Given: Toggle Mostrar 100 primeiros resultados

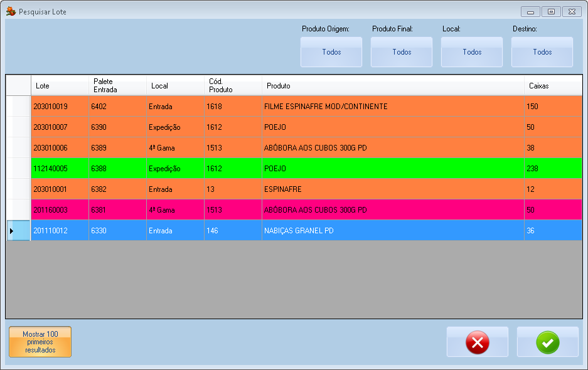Looking at the screenshot, I should point(40,342).
